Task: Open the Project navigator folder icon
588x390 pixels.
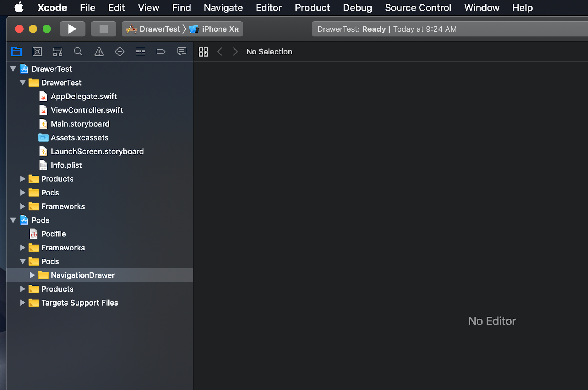Action: click(x=17, y=52)
